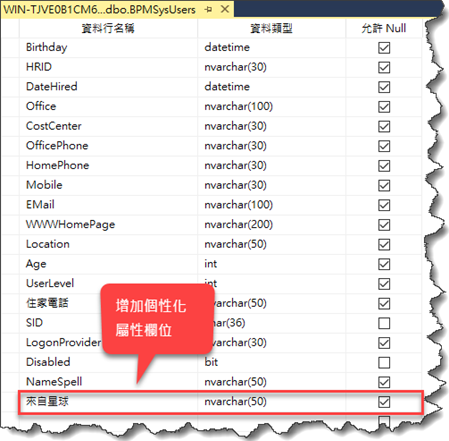Screen dimensions: 449x441
Task: Toggle Allow Null for SID column
Action: click(x=384, y=323)
